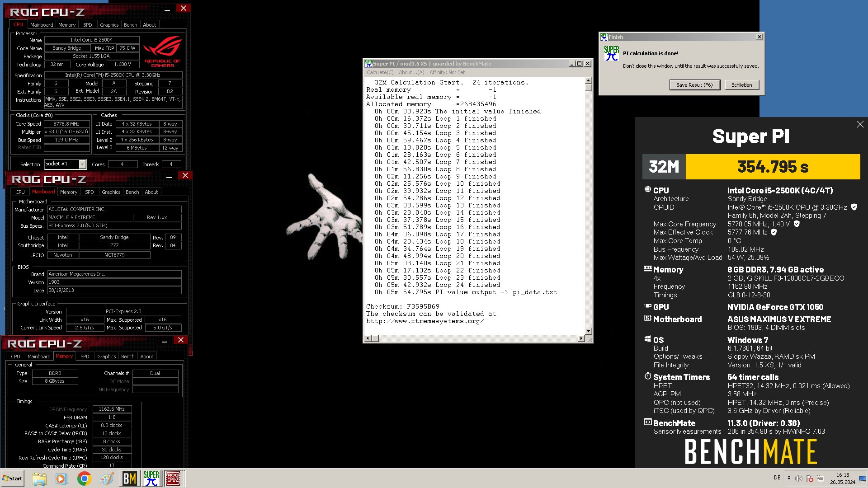Click DRAM Frequency 1162.6 MHz value
The width and height of the screenshot is (868, 488).
112,409
